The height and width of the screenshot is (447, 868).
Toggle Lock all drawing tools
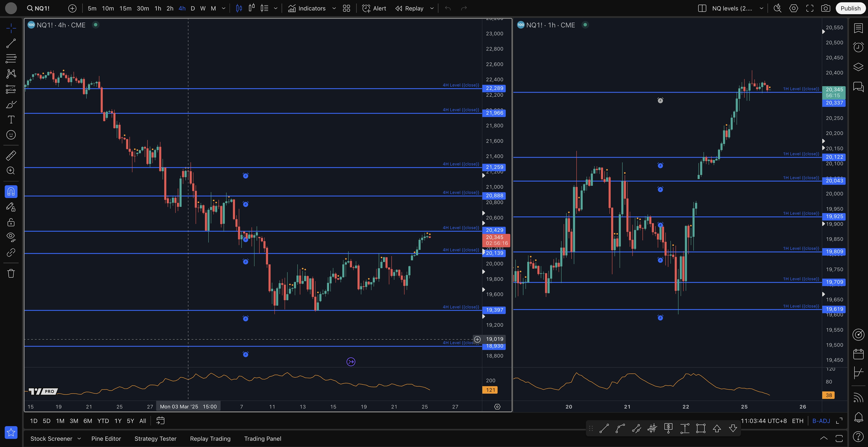[11, 222]
